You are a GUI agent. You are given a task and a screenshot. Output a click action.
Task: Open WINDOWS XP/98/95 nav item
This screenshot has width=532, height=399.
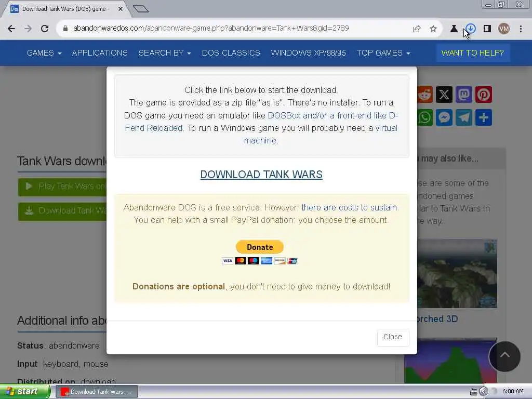[309, 53]
